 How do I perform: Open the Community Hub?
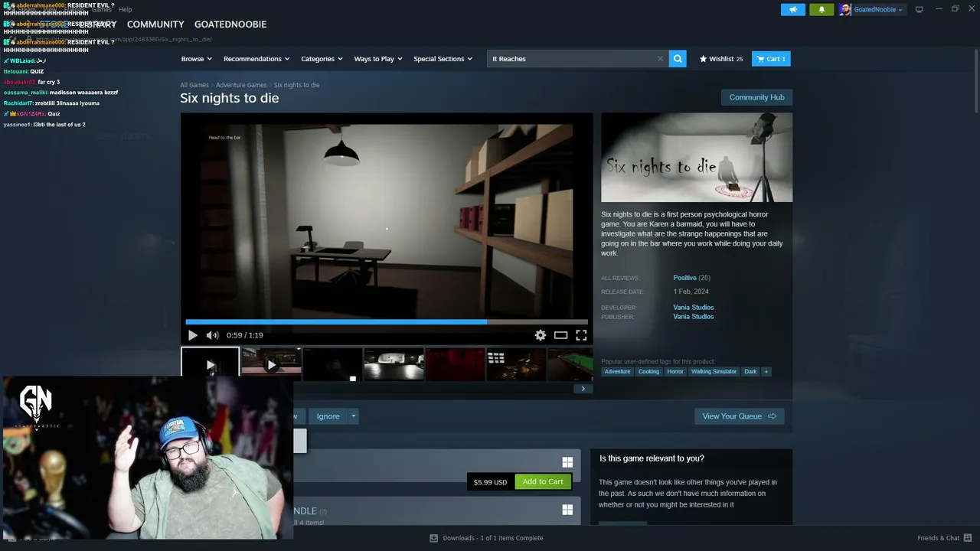(756, 97)
